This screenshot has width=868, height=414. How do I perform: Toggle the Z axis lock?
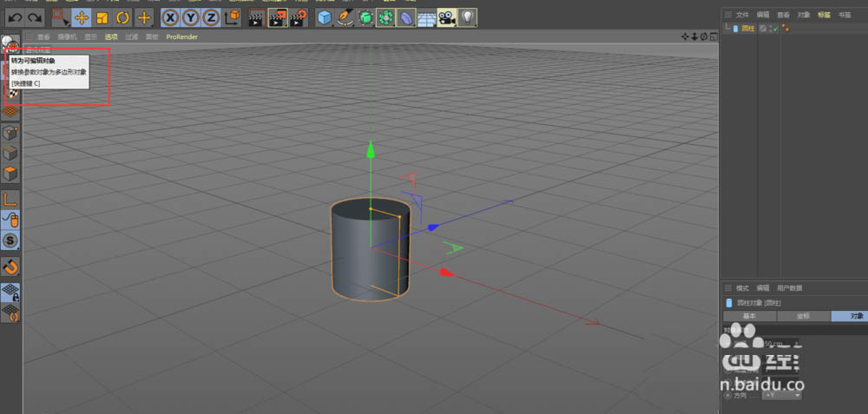click(210, 17)
